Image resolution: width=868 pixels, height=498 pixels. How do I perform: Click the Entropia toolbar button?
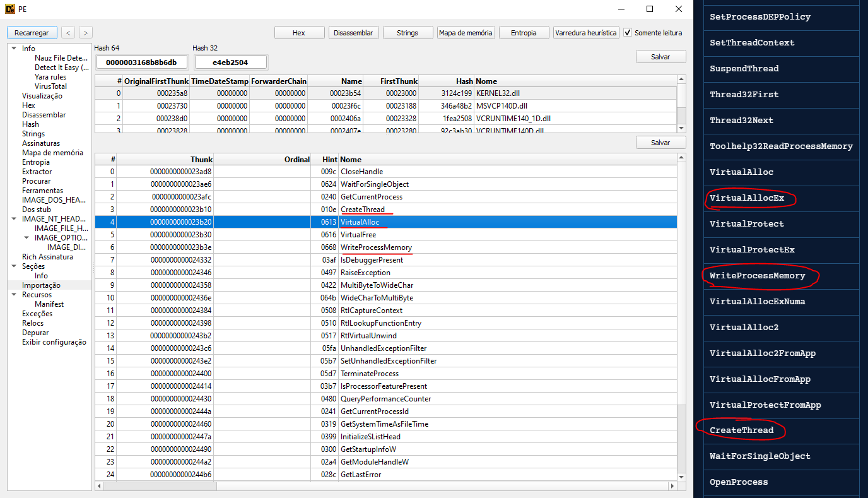[x=524, y=33]
